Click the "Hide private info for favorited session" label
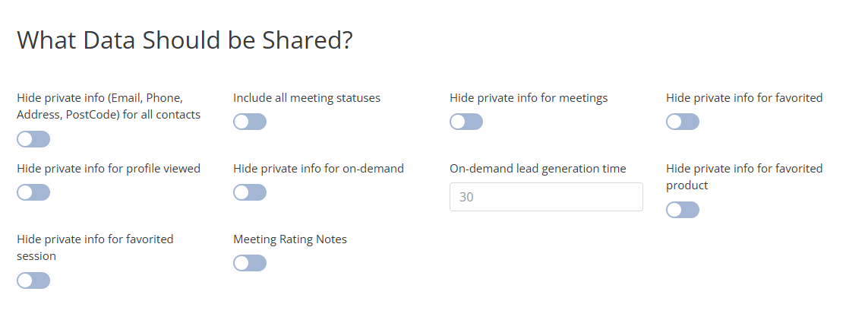Viewport: 868px width, 320px height. click(x=95, y=247)
